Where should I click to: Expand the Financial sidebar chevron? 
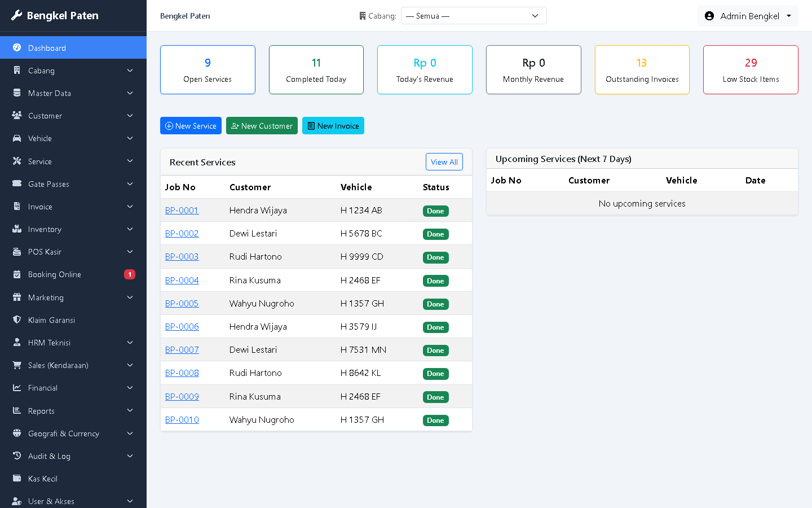click(x=130, y=388)
